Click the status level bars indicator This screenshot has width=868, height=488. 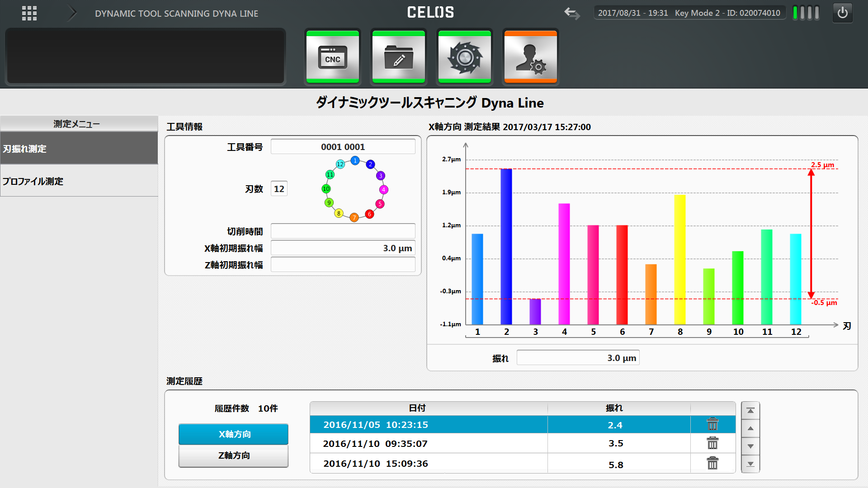806,13
